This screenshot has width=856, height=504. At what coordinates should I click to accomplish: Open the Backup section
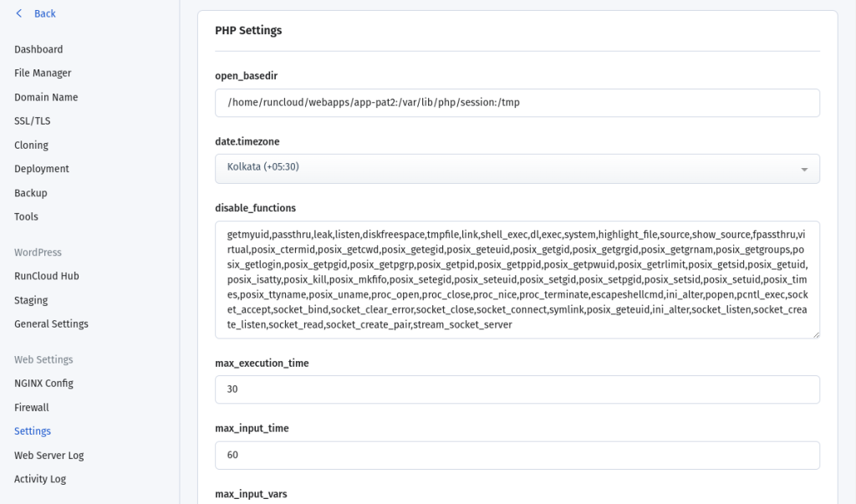(x=31, y=193)
